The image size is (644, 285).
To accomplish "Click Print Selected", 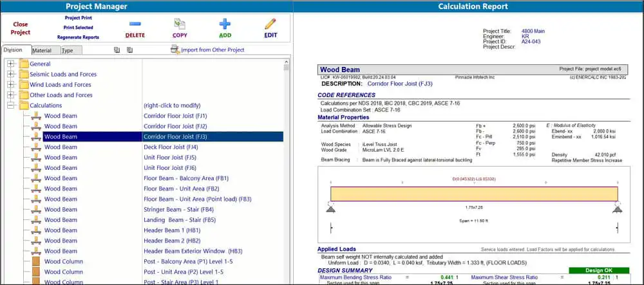I will click(78, 28).
